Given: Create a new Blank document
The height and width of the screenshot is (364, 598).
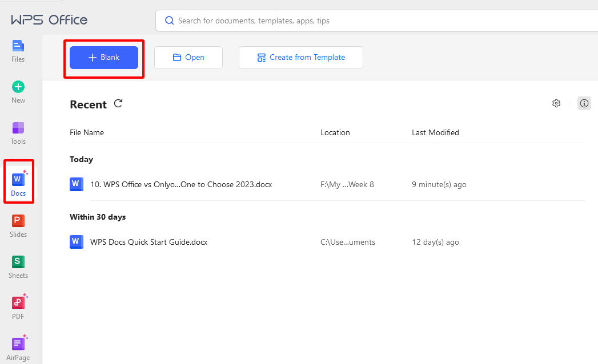Looking at the screenshot, I should 104,58.
